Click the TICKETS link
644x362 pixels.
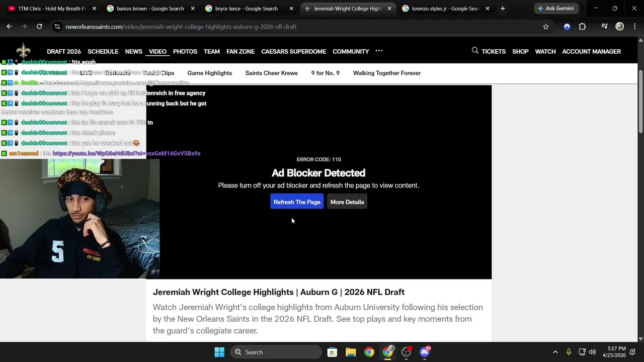tap(494, 51)
